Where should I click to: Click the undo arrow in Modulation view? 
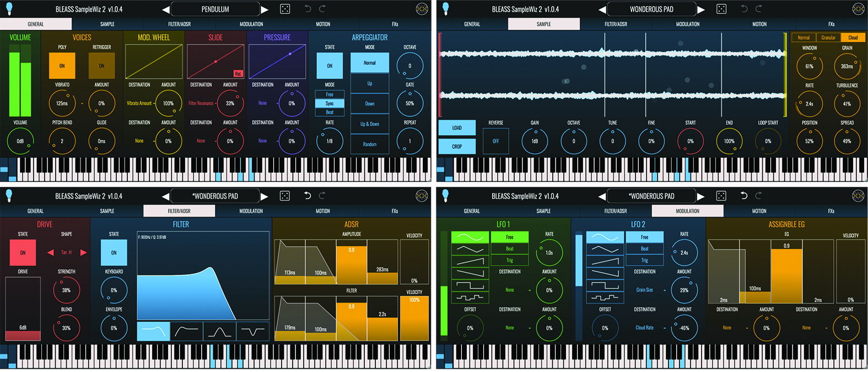pyautogui.click(x=744, y=196)
